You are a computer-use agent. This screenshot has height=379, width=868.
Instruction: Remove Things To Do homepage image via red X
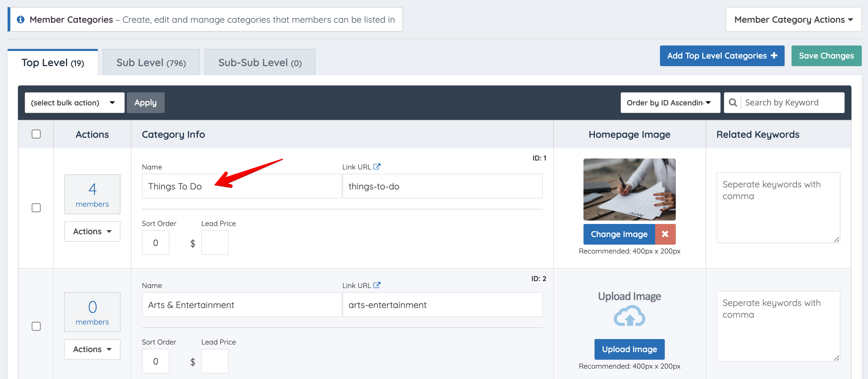click(x=665, y=234)
